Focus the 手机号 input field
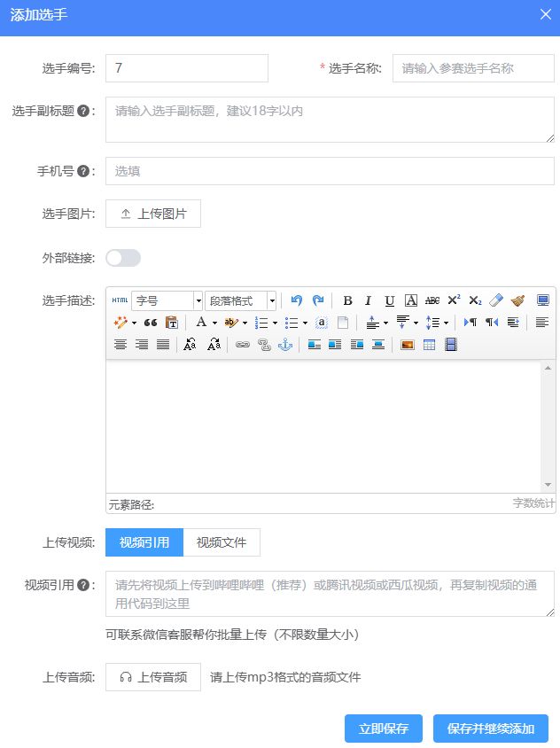Screen dimensions: 560x748 click(331, 171)
